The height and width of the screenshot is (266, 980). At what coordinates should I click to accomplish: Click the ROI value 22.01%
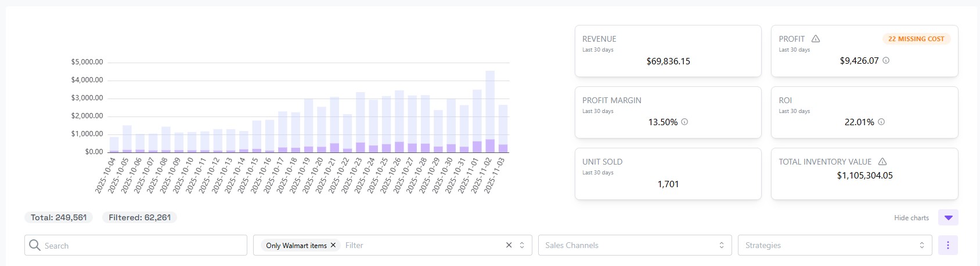[x=859, y=122]
